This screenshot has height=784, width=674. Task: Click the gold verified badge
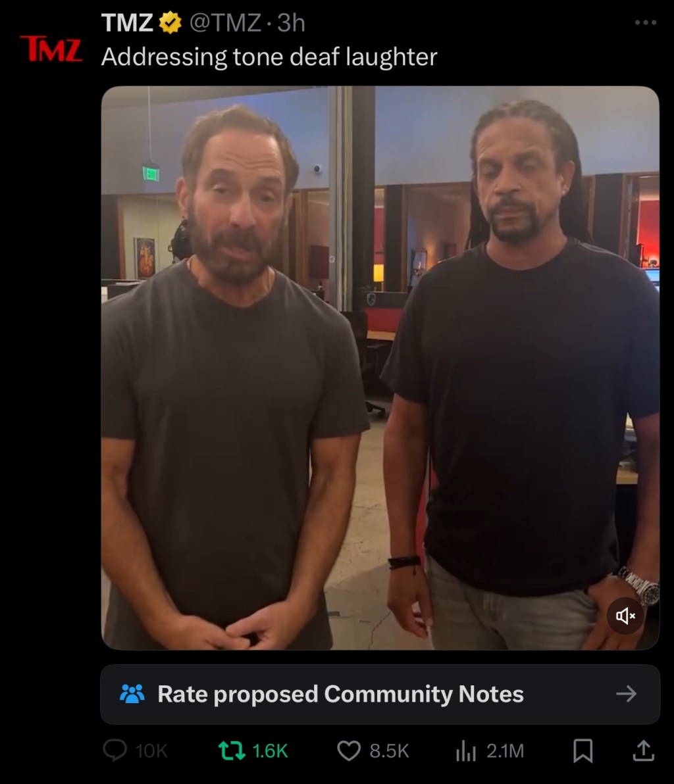click(170, 23)
